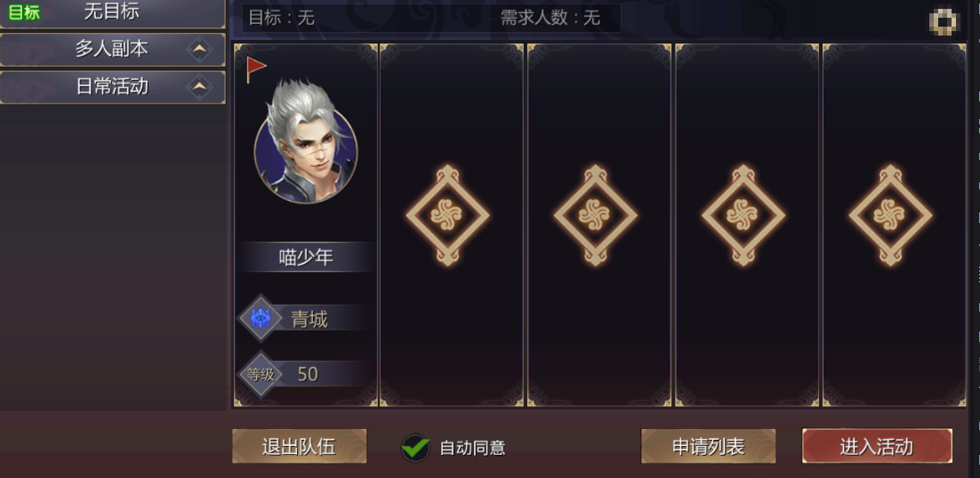Image resolution: width=980 pixels, height=478 pixels.
Task: Click the red team leader flag icon
Action: pos(255,69)
